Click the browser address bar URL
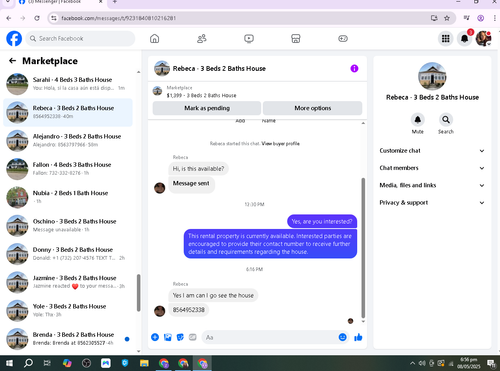Image resolution: width=500 pixels, height=371 pixels. (118, 18)
